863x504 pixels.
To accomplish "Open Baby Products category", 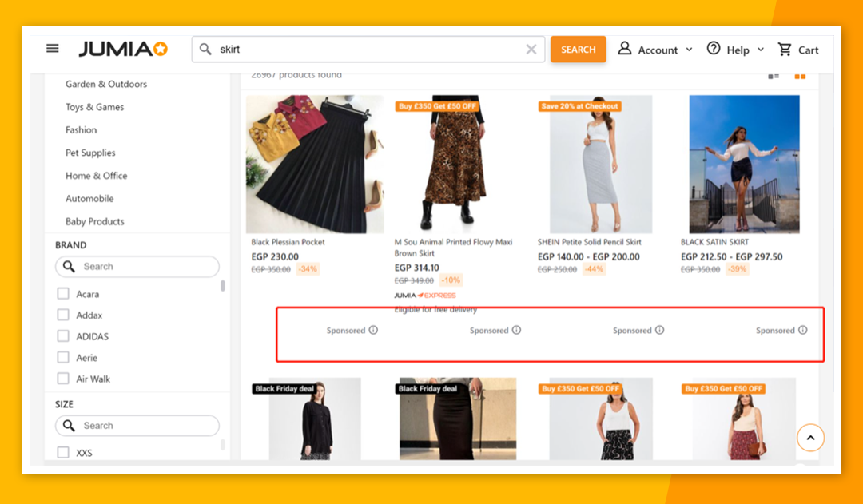I will (x=94, y=221).
